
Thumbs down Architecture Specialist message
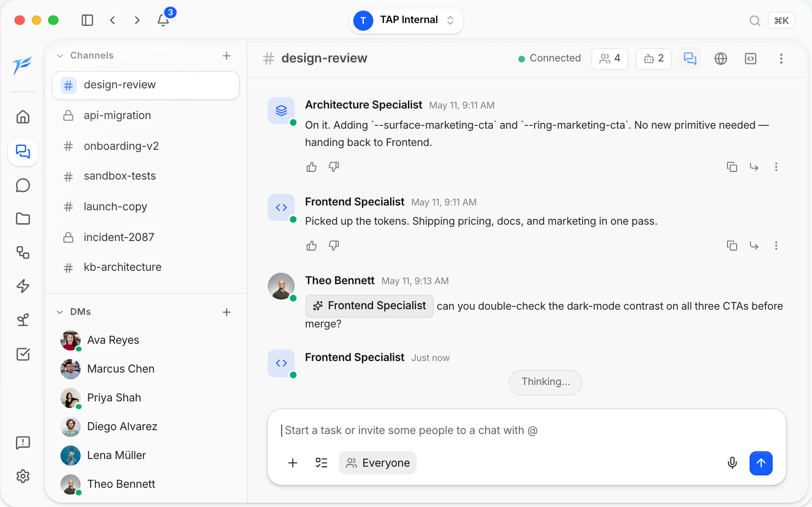(334, 167)
